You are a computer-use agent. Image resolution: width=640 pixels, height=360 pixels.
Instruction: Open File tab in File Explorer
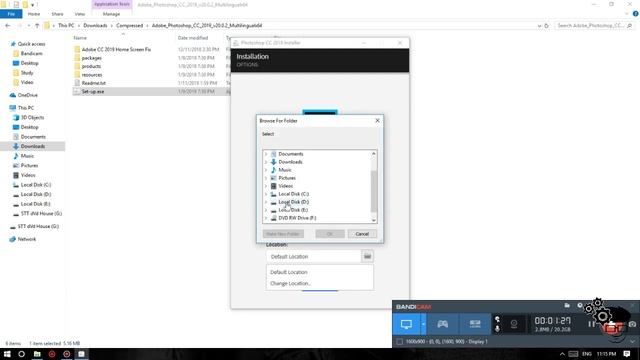pos(11,14)
